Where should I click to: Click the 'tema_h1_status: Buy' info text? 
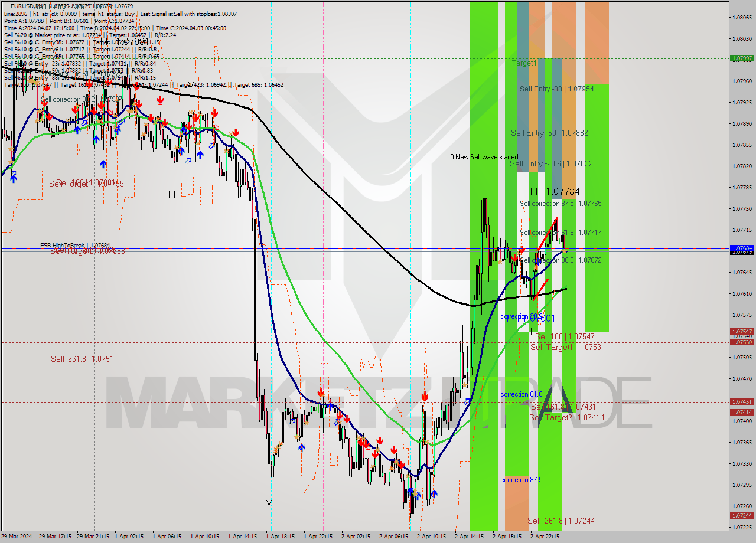click(x=108, y=14)
